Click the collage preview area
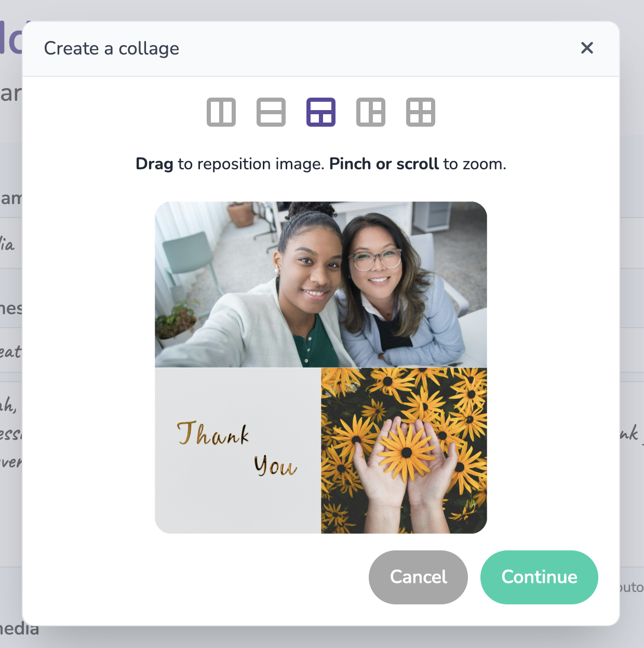This screenshot has width=644, height=648. point(321,368)
